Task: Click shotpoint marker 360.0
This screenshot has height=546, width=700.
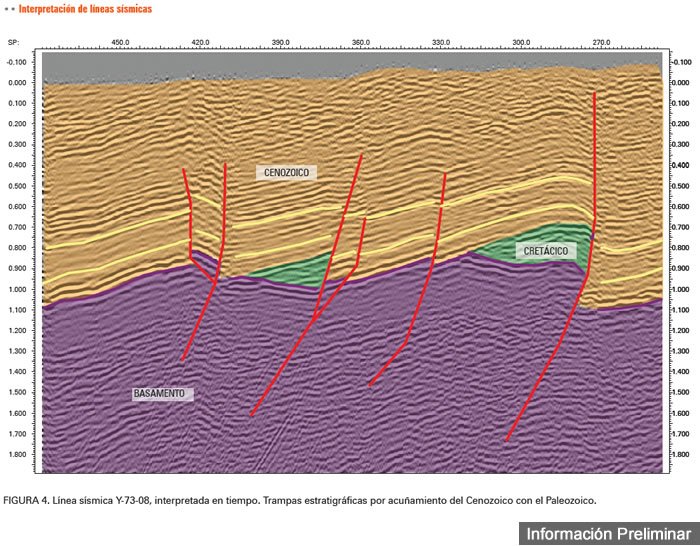Action: [361, 43]
